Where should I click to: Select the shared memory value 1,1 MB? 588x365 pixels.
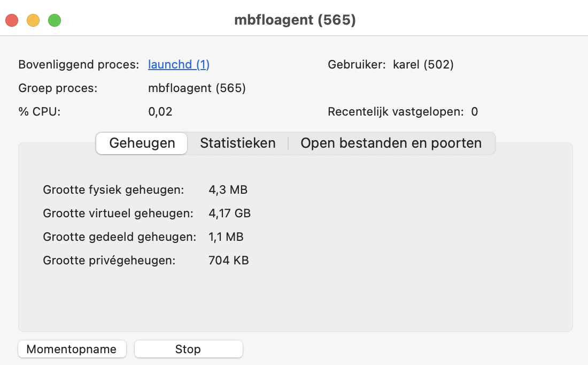[x=226, y=237]
